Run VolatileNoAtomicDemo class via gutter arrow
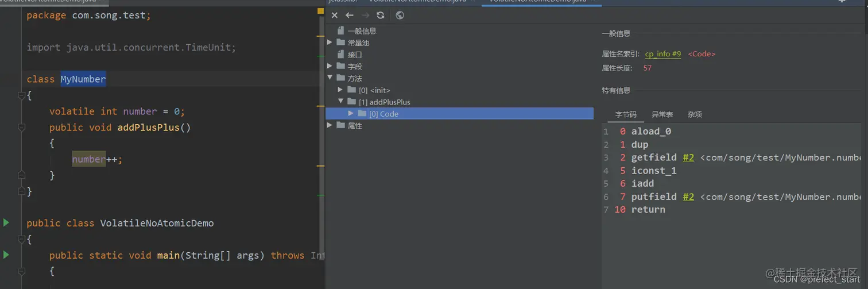This screenshot has height=289, width=868. pyautogui.click(x=6, y=222)
